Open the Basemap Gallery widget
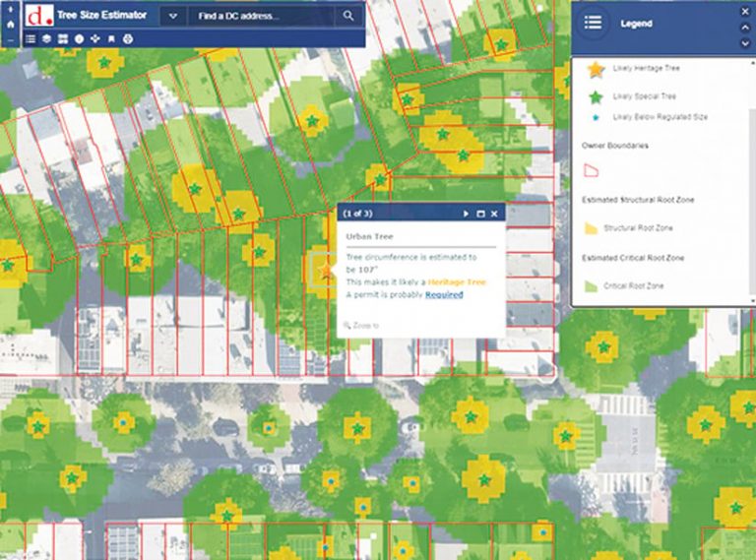The height and width of the screenshot is (560, 756). (63, 39)
